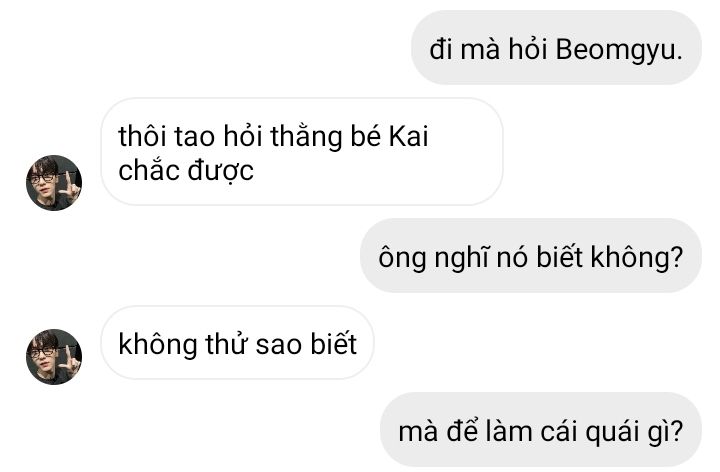Open the avatar beside the "thôi tao hỏi" message
Screen dimensions: 720x472
(54, 183)
